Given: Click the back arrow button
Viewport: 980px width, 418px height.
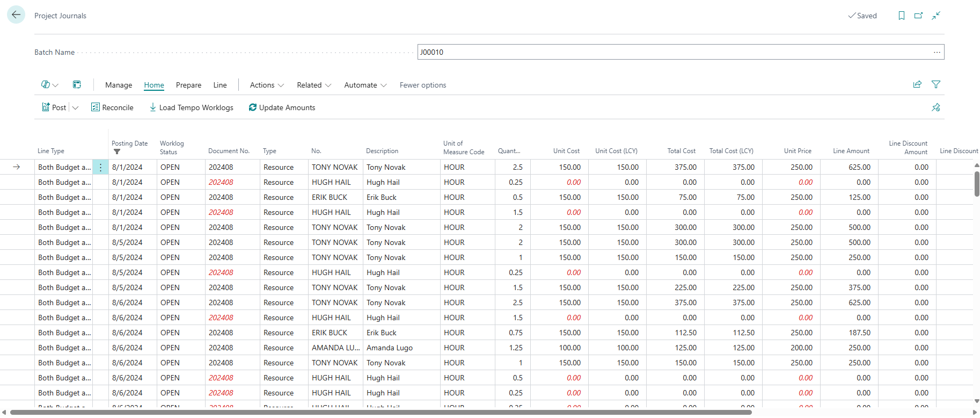Looking at the screenshot, I should coord(16,15).
